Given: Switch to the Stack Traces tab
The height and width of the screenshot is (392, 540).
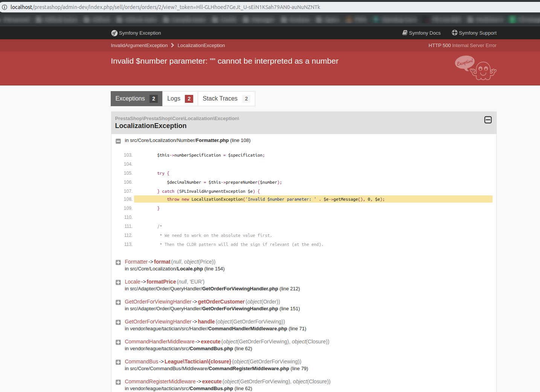Looking at the screenshot, I should tap(226, 99).
